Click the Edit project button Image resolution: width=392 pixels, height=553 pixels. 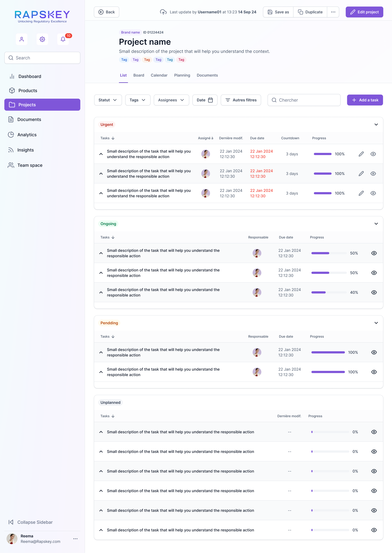pyautogui.click(x=364, y=12)
